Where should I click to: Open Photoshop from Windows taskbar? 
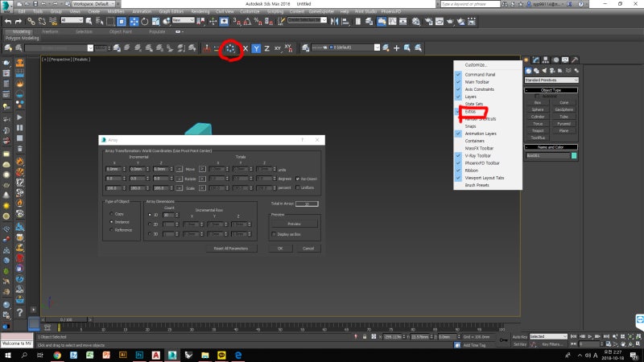coord(139,355)
